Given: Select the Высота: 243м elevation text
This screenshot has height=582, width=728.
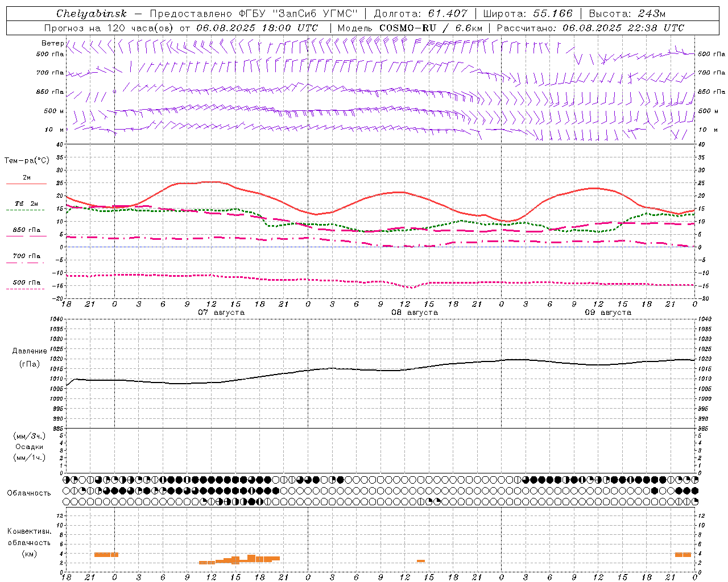Looking at the screenshot, I should (627, 14).
